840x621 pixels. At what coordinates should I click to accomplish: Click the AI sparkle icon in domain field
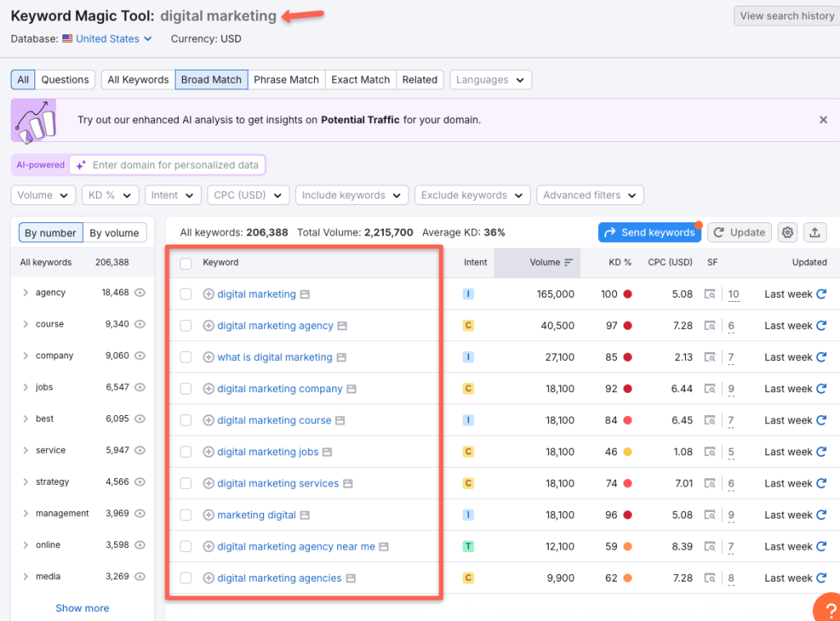(x=81, y=164)
